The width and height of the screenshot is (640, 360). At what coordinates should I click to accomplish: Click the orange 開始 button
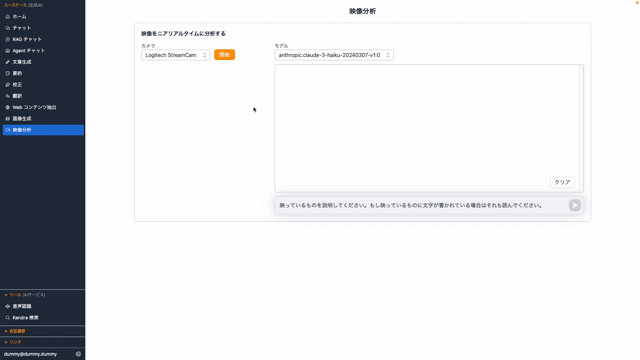click(x=224, y=55)
